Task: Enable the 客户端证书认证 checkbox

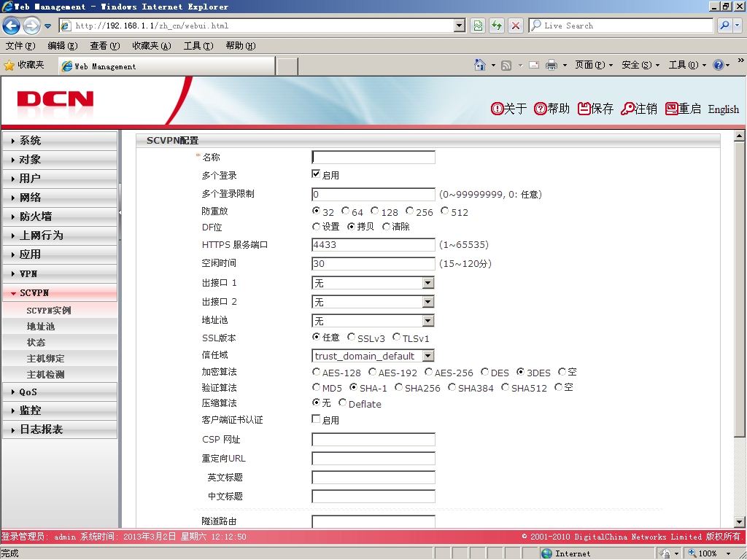Action: [316, 419]
